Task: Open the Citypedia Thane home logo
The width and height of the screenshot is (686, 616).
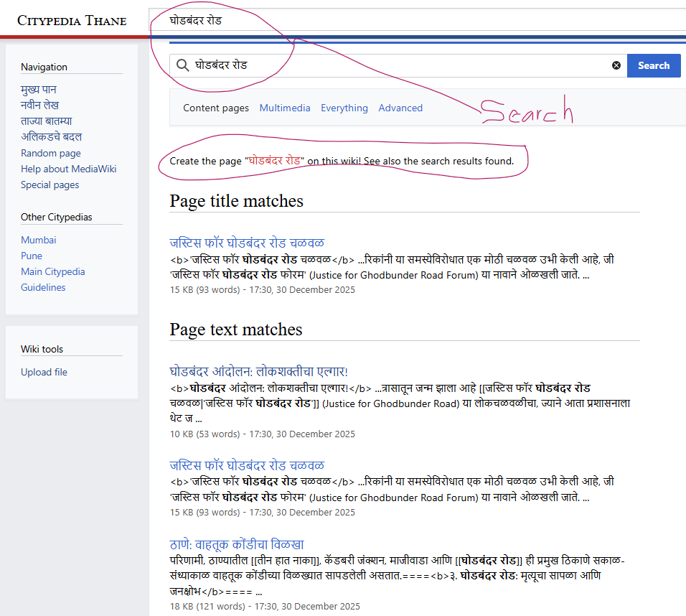Action: (72, 20)
